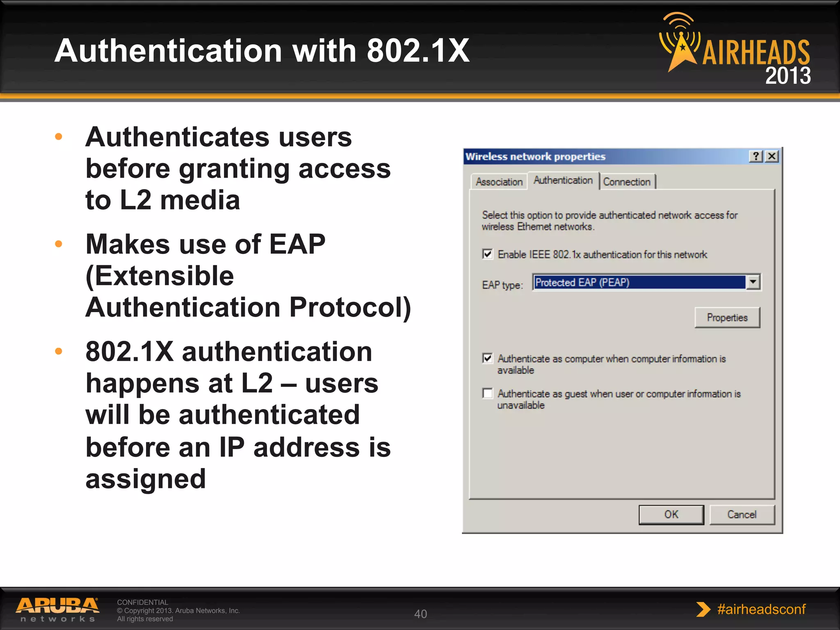This screenshot has height=630, width=840.
Task: Click the Aruba Networks logo
Action: click(x=57, y=610)
